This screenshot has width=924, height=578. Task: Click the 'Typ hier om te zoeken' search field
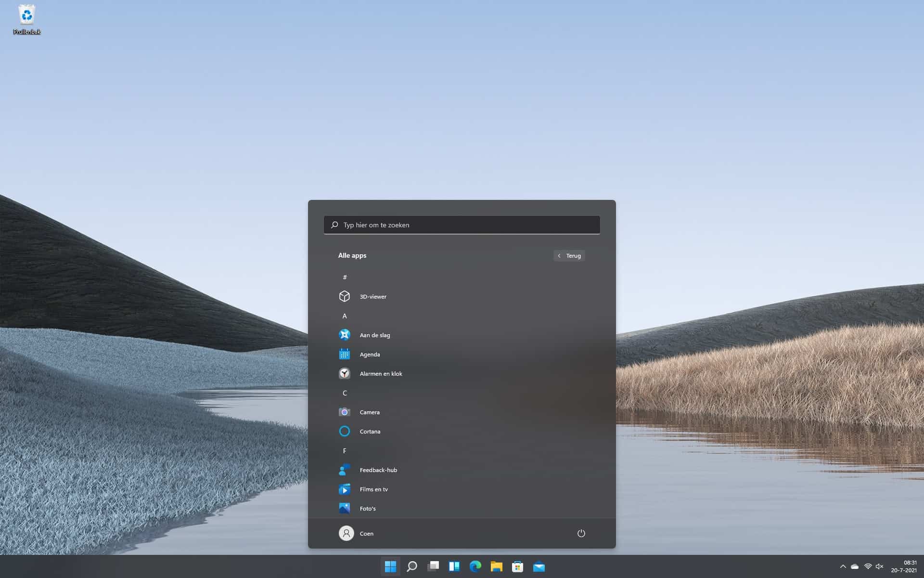click(462, 224)
